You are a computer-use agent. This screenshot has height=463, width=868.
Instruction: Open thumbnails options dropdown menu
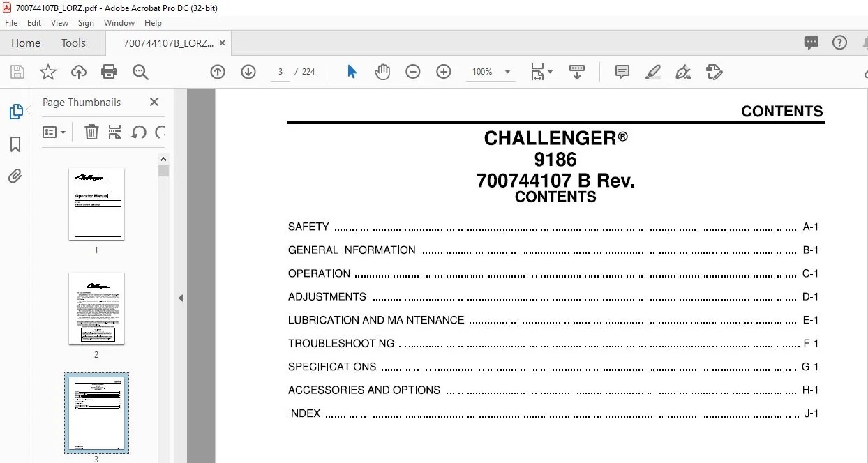click(x=54, y=132)
